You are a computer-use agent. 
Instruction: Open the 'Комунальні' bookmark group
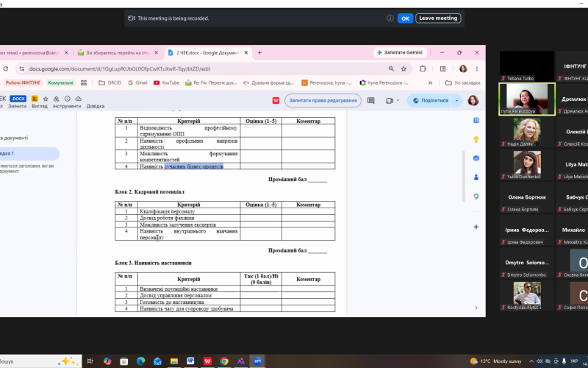[61, 82]
